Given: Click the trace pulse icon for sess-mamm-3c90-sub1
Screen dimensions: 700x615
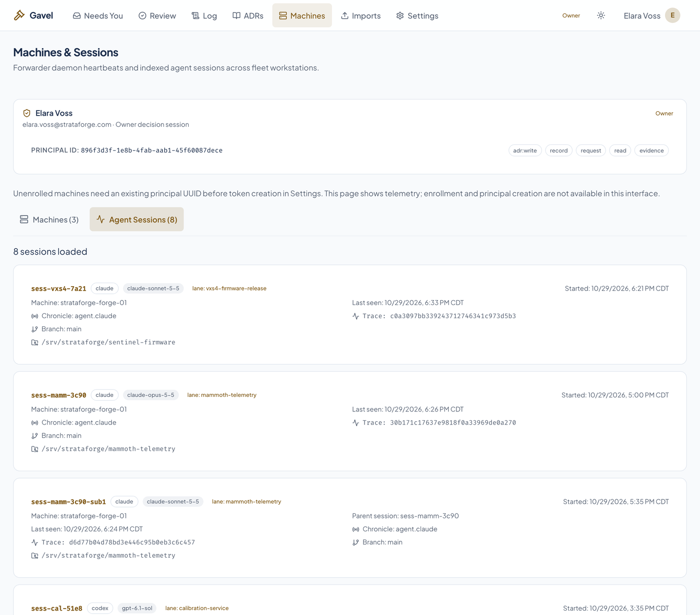Looking at the screenshot, I should pos(35,543).
